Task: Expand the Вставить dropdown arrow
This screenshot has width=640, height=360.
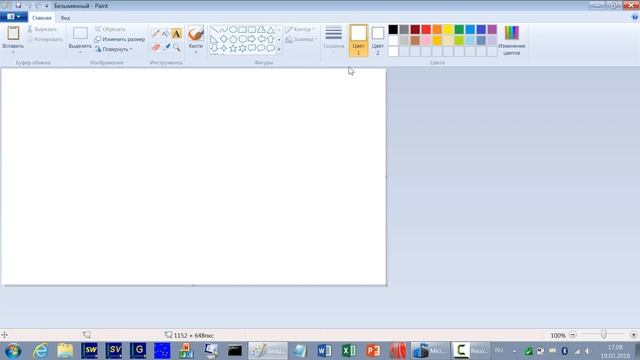Action: [x=13, y=52]
